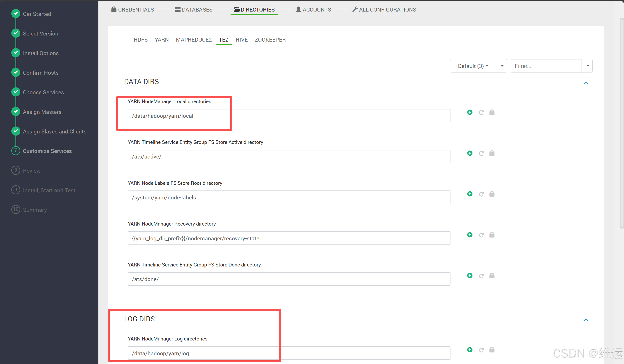
Task: Click lock icon for Node Labels FS Store directory
Action: [492, 194]
